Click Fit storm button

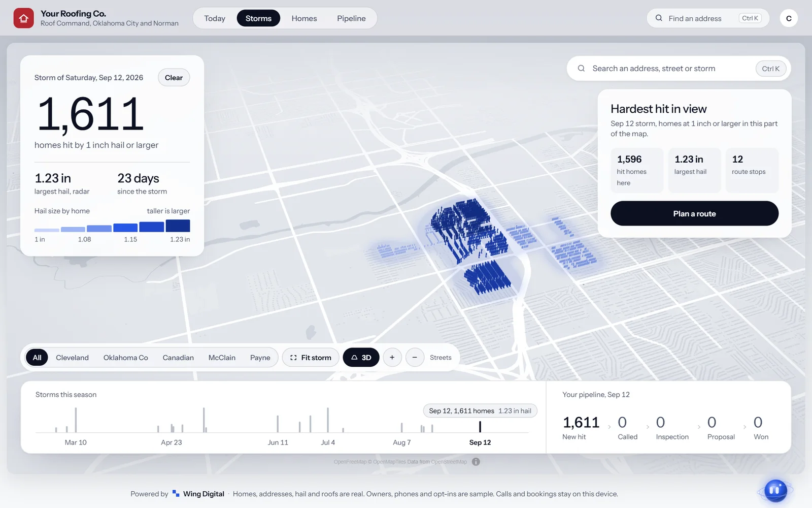(310, 358)
